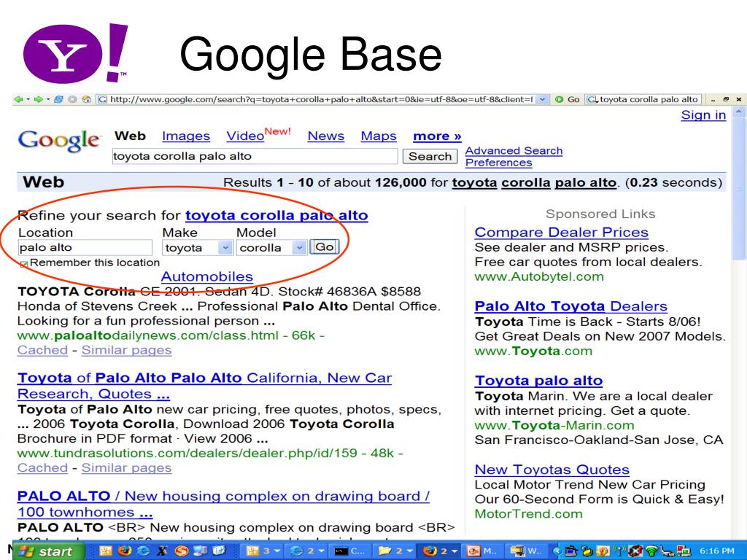Open the Back button history dropdown arrow
The image size is (747, 560).
point(28,99)
